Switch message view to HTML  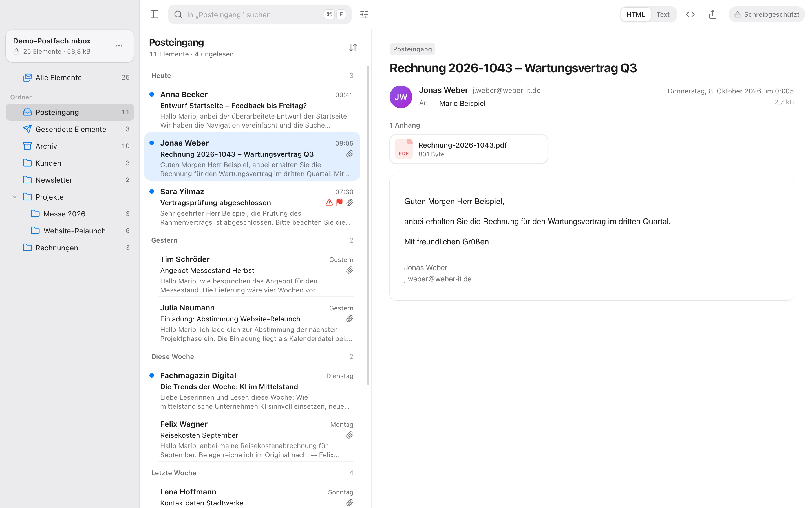(x=636, y=14)
